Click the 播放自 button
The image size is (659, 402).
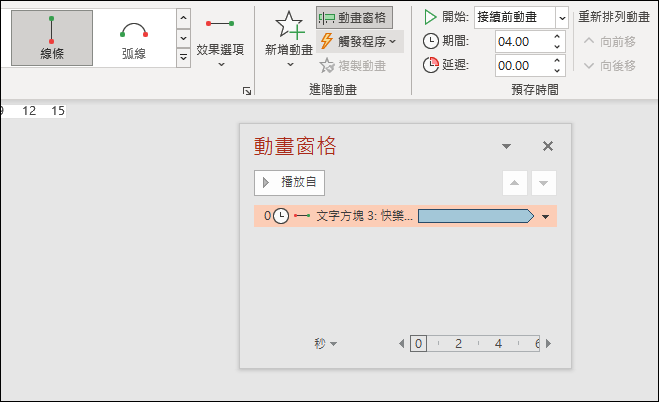tap(289, 183)
